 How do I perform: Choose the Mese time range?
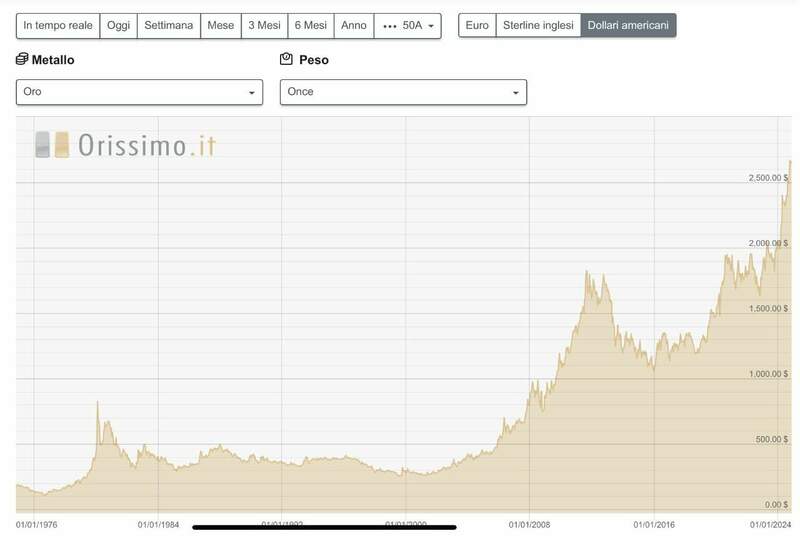click(220, 25)
